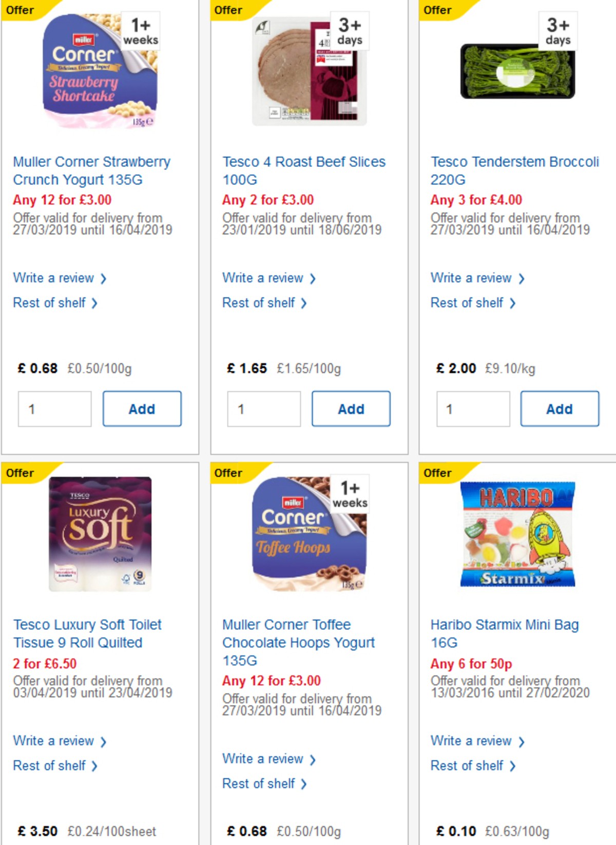The width and height of the screenshot is (616, 845).
Task: Write a review for the Haribo Starmix
Action: [x=473, y=741]
